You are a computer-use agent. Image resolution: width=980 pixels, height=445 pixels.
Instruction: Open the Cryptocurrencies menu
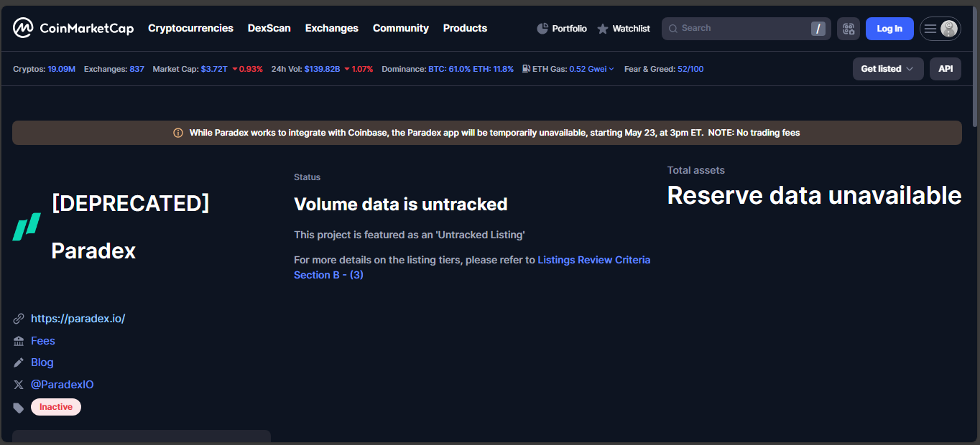190,28
